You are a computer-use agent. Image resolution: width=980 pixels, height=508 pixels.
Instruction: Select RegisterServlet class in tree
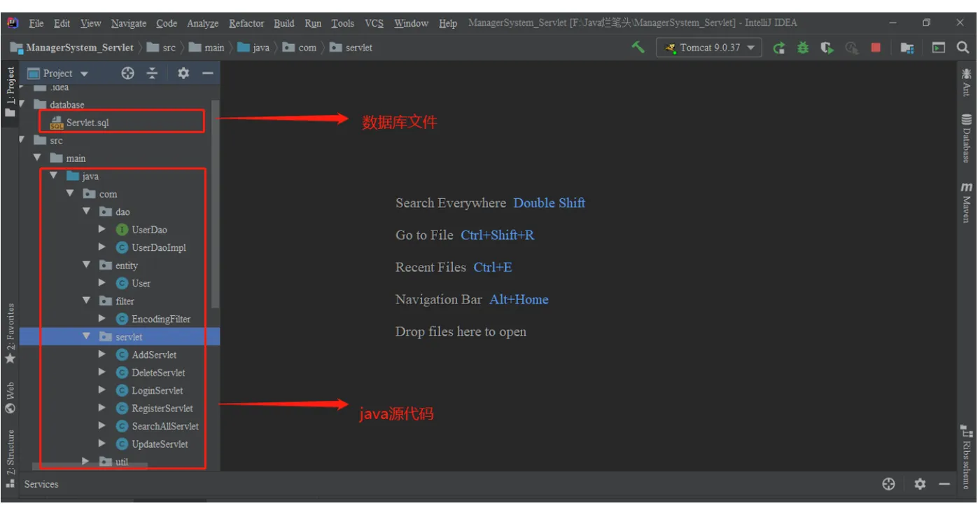click(x=162, y=408)
